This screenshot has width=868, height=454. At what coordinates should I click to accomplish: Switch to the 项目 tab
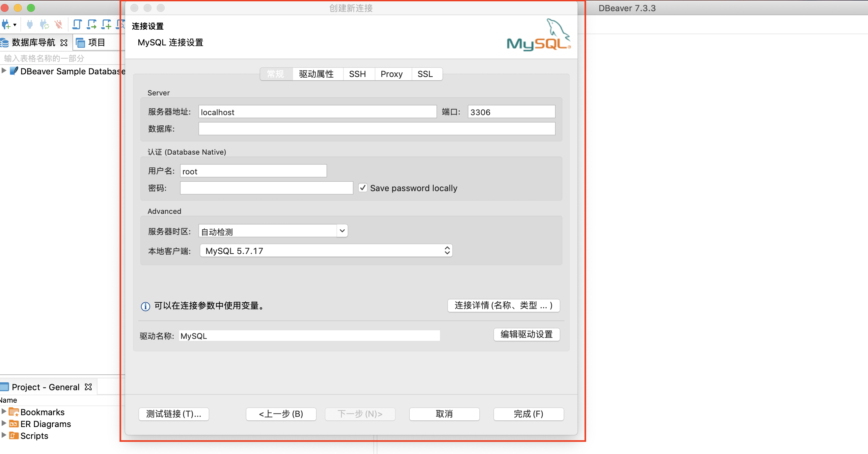click(91, 43)
